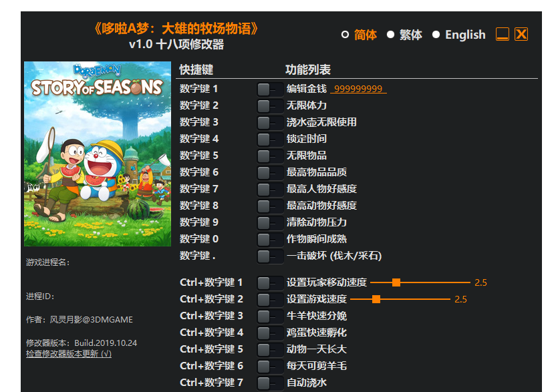The width and height of the screenshot is (558, 392).
Task: Toggle 浇水壶无限使用 switch
Action: coord(270,123)
